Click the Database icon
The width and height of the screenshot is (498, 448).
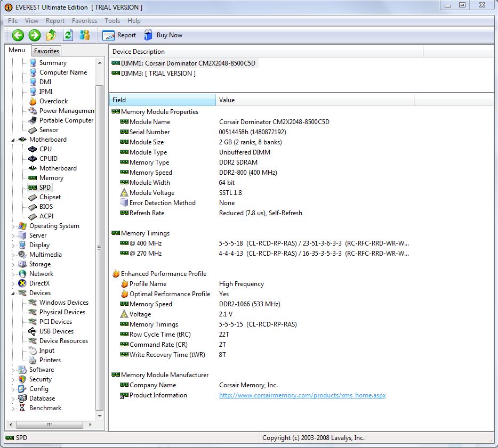pyautogui.click(x=22, y=398)
